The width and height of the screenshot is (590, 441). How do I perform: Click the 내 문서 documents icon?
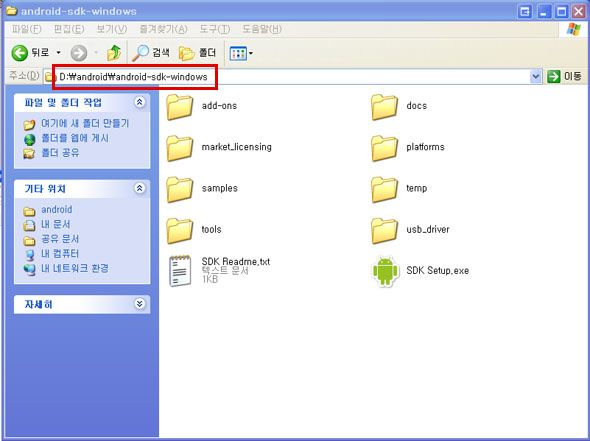(x=29, y=225)
